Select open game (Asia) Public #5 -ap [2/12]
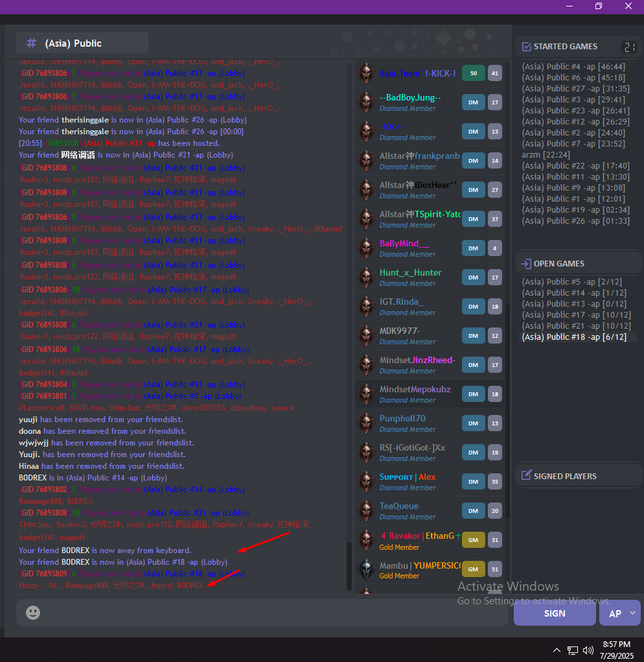Image resolution: width=644 pixels, height=662 pixels. point(571,281)
